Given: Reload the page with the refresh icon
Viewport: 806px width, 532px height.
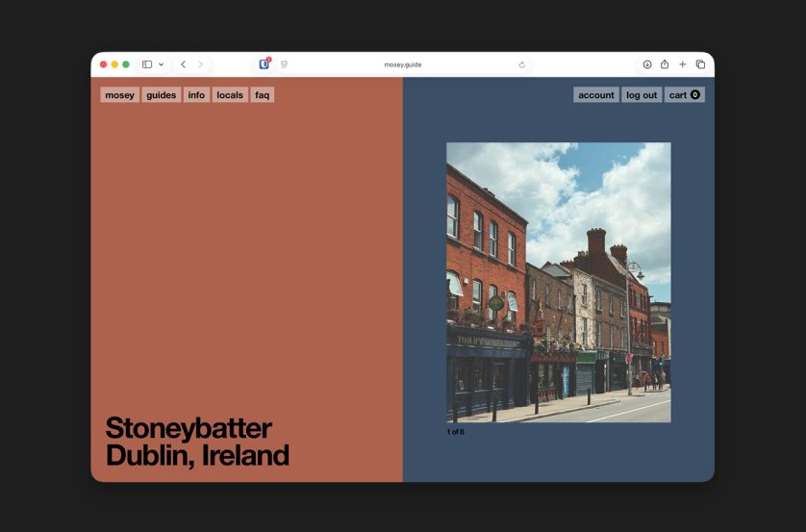Looking at the screenshot, I should pyautogui.click(x=521, y=64).
